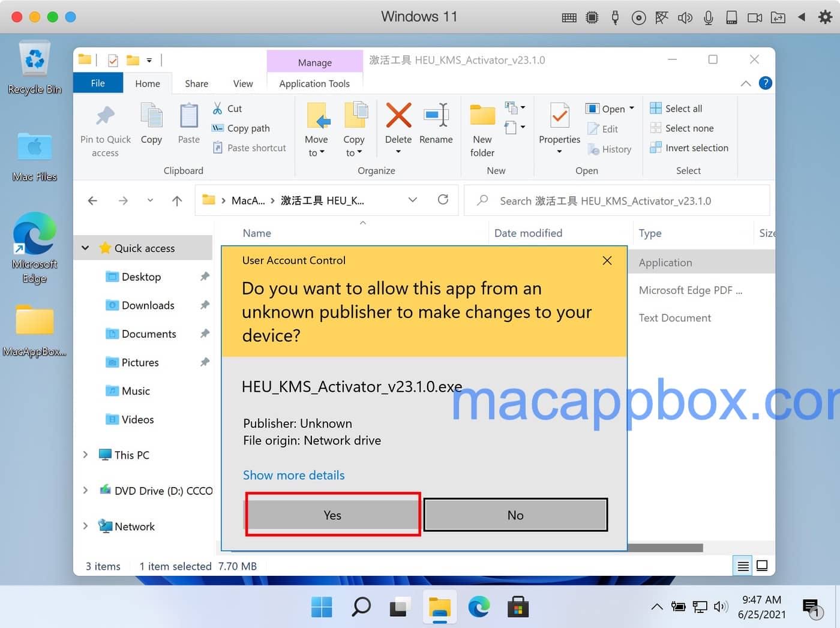Click the Search folder field
The width and height of the screenshot is (840, 628).
617,201
